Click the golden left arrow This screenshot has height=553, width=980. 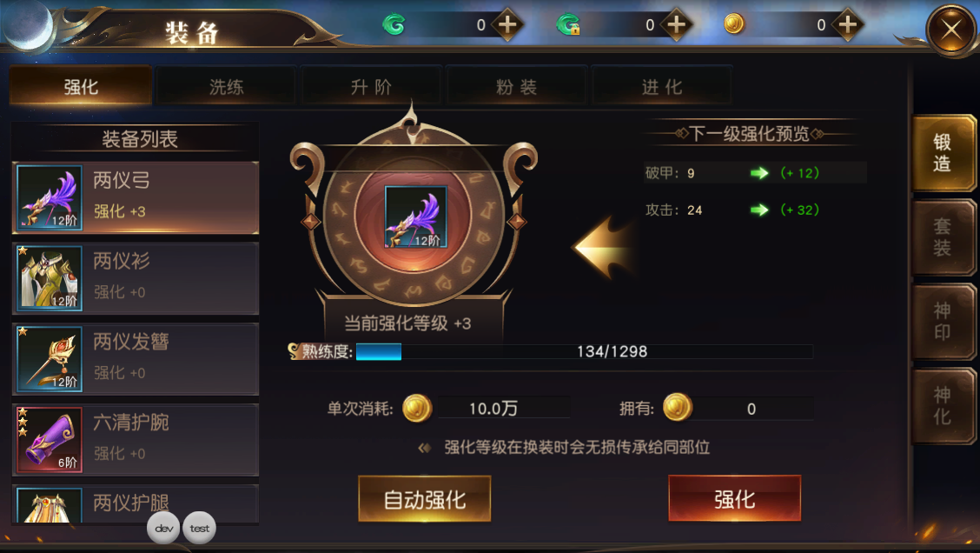(x=603, y=247)
